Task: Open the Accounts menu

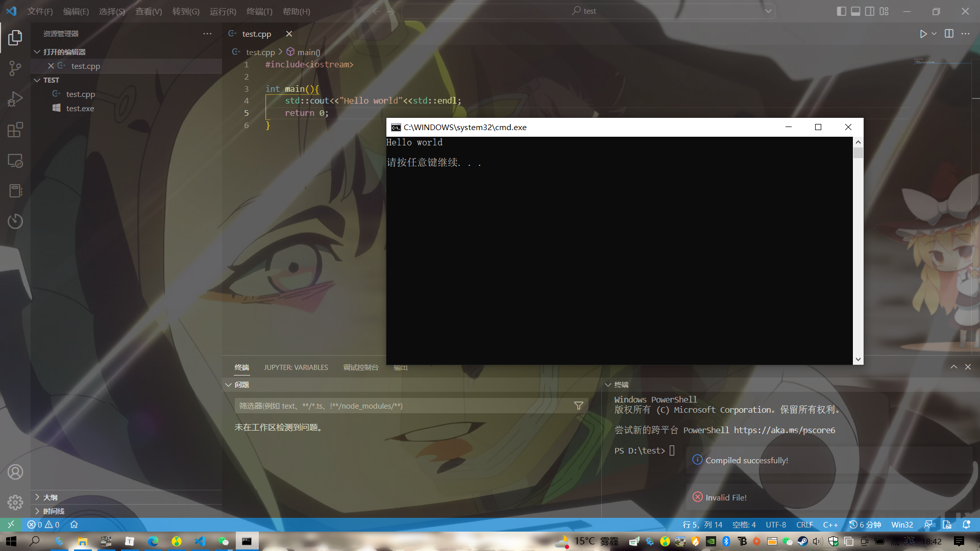Action: (15, 472)
